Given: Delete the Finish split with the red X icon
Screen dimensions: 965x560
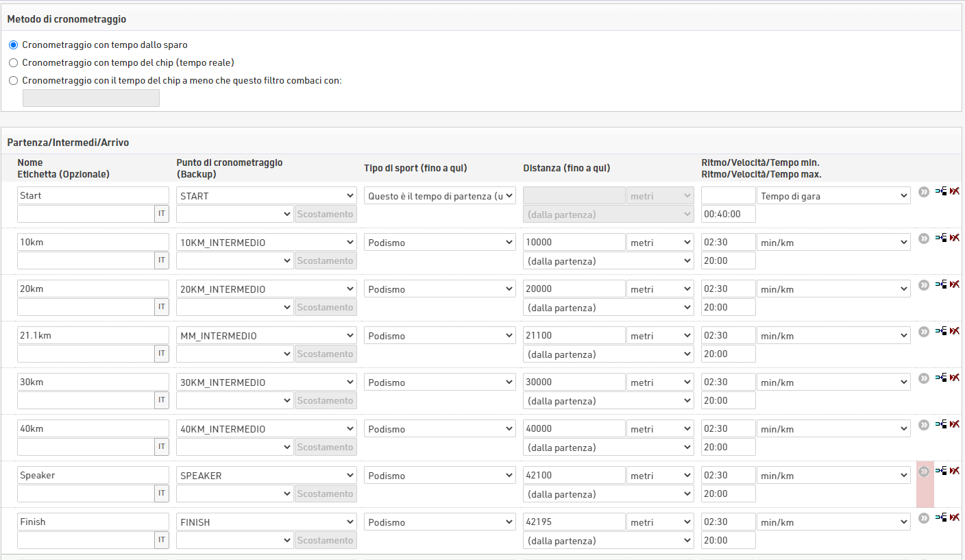Looking at the screenshot, I should click(954, 518).
